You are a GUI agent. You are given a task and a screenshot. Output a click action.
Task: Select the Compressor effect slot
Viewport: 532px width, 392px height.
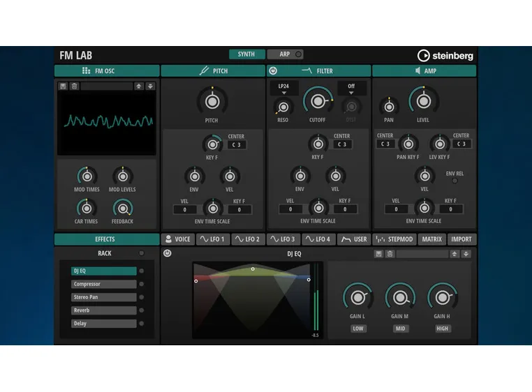[104, 284]
